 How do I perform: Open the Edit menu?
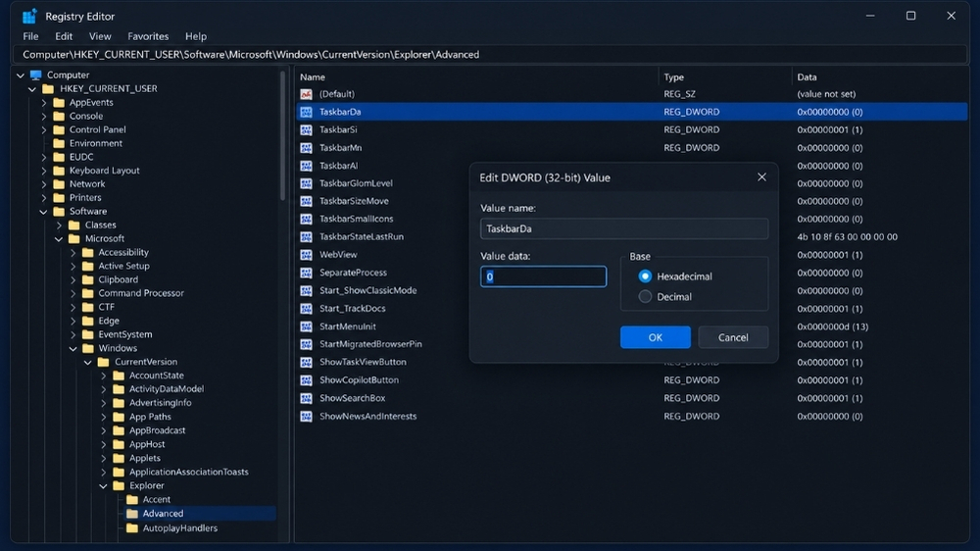pos(64,36)
